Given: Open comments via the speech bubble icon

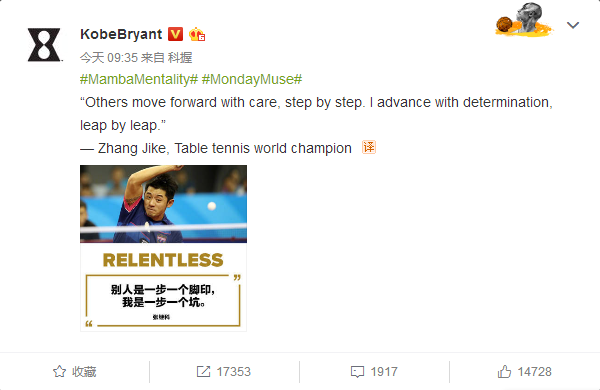Looking at the screenshot, I should [x=357, y=372].
